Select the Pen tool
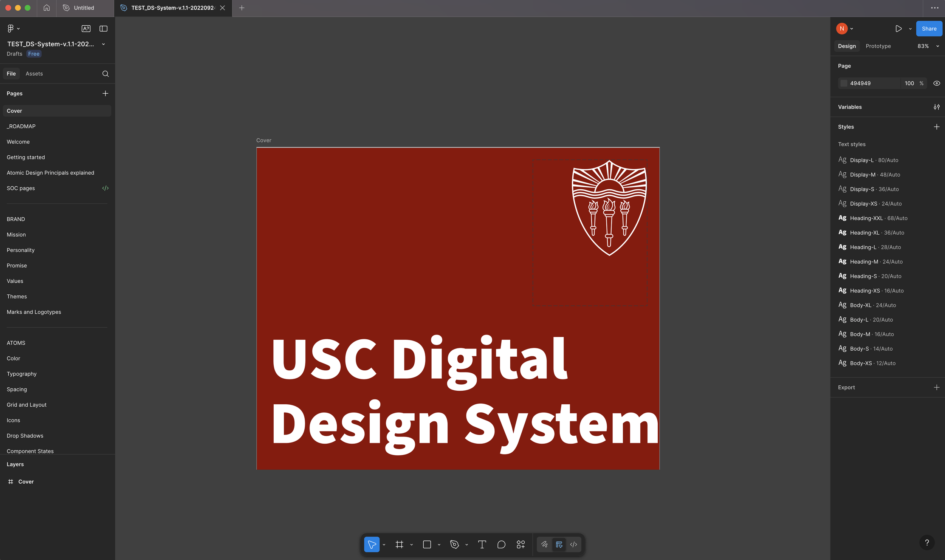This screenshot has height=560, width=945. coord(454,545)
